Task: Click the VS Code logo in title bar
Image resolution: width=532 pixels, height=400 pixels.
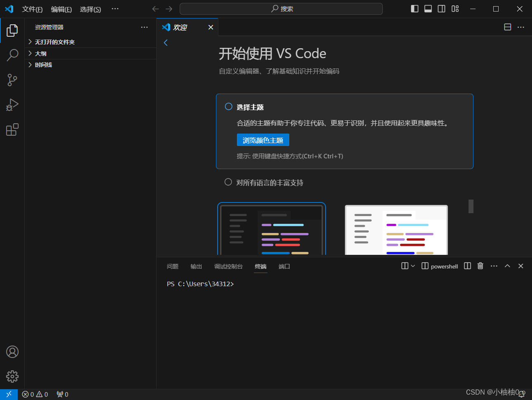Action: 9,9
